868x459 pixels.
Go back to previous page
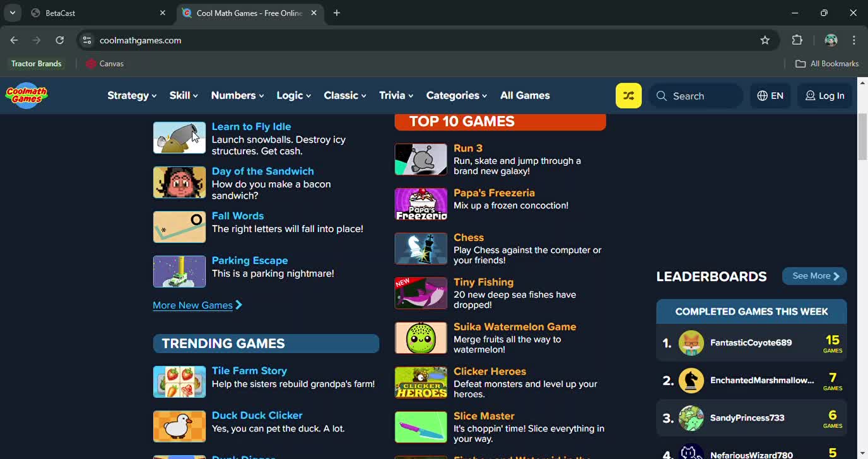coord(14,40)
